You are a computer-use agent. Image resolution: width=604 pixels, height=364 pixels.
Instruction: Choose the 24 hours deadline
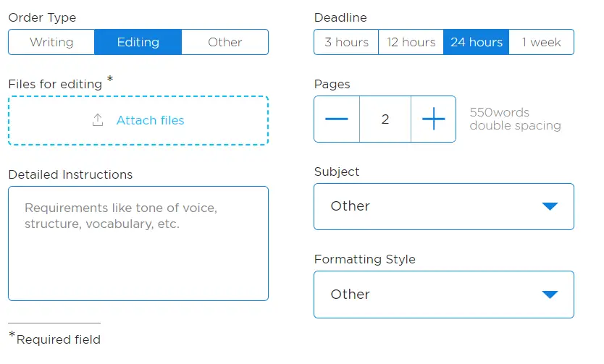tap(477, 42)
